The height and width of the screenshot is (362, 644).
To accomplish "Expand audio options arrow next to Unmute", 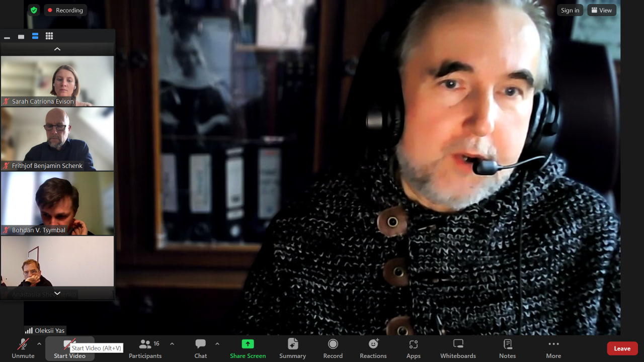I will (x=39, y=344).
